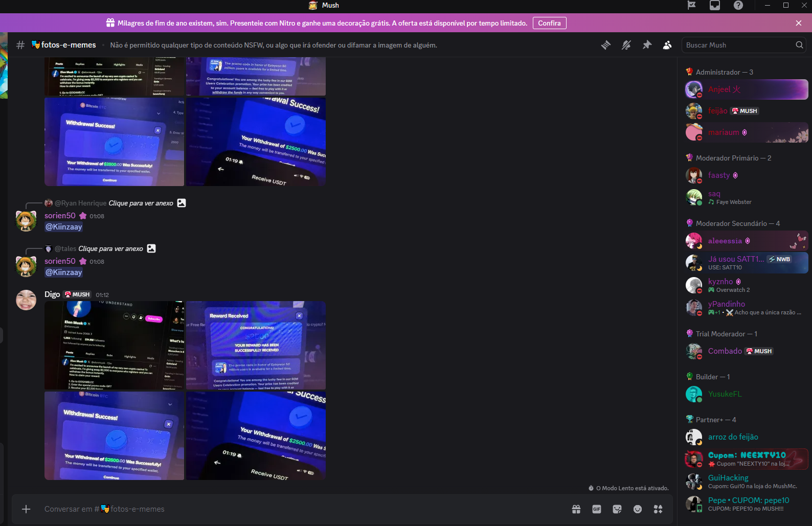Open member kyznho playing Overwatch 2
The height and width of the screenshot is (526, 812).
747,285
